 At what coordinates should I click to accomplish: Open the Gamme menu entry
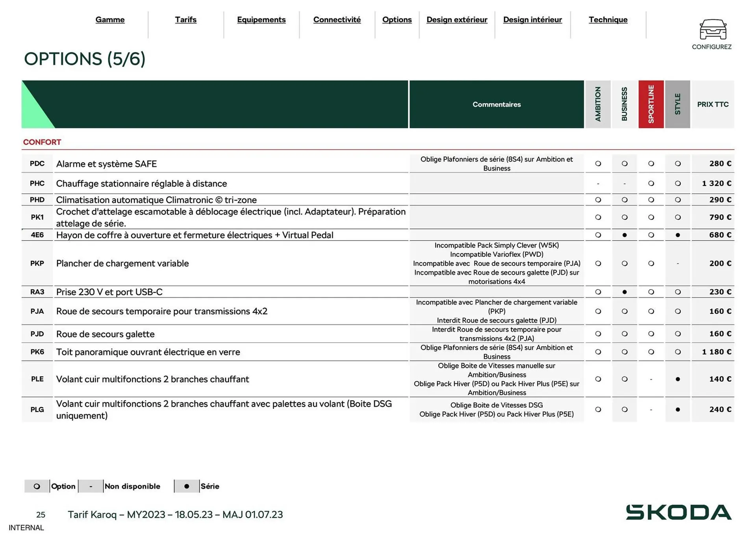tap(110, 20)
